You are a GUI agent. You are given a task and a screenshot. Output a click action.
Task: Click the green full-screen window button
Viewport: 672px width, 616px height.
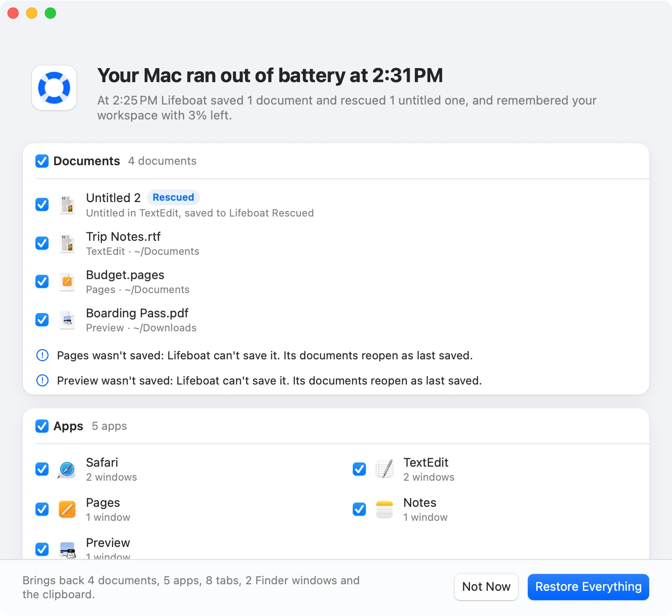click(50, 13)
